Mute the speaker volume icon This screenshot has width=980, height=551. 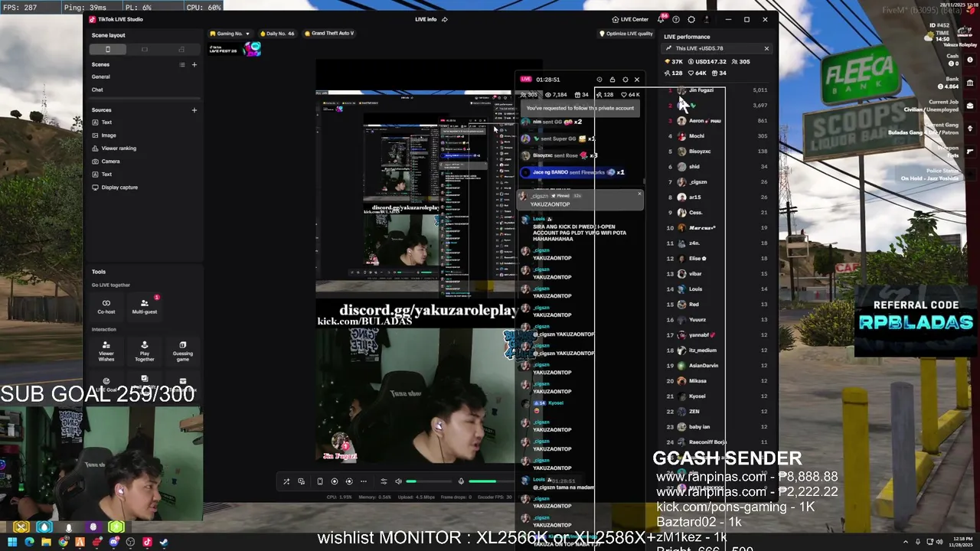[398, 481]
